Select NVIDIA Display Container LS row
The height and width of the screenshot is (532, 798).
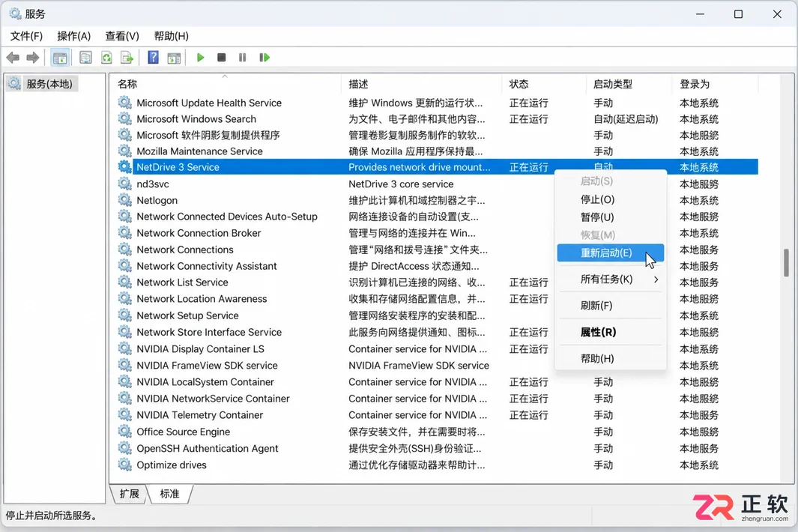tap(438, 348)
